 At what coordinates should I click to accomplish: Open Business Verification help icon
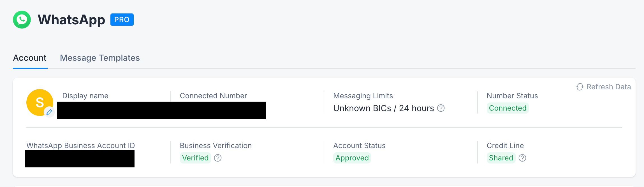click(x=218, y=158)
